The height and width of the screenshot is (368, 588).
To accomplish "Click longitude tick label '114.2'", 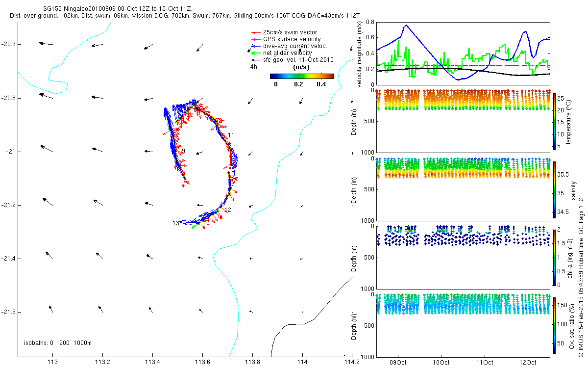I will (x=352, y=363).
